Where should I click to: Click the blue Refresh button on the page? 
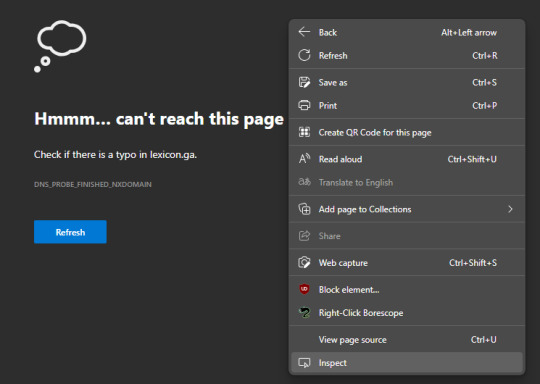point(70,232)
